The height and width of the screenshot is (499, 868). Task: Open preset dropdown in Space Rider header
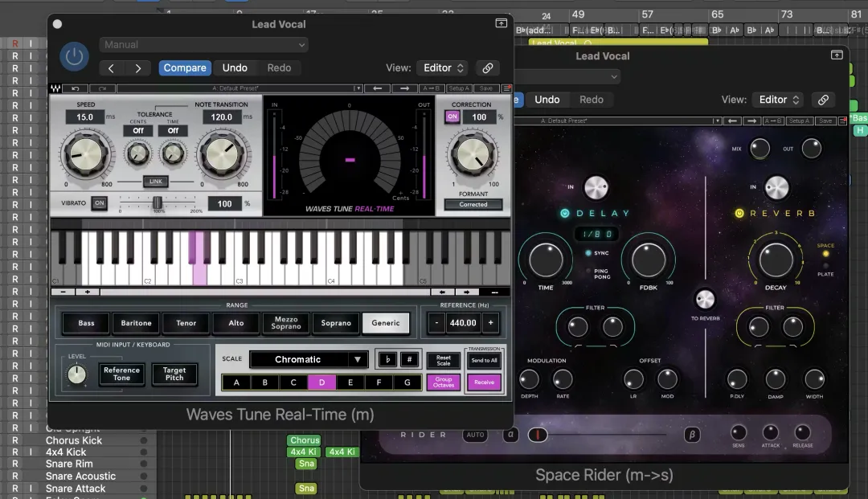pyautogui.click(x=567, y=76)
